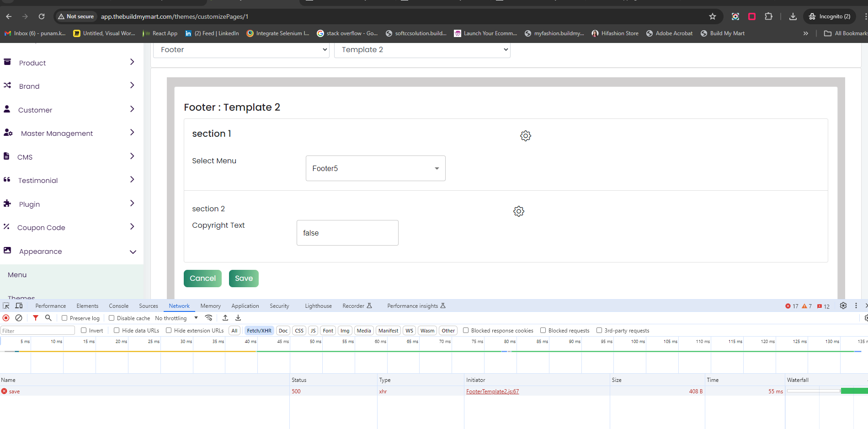
Task: Open the No throttling dropdown
Action: (176, 318)
